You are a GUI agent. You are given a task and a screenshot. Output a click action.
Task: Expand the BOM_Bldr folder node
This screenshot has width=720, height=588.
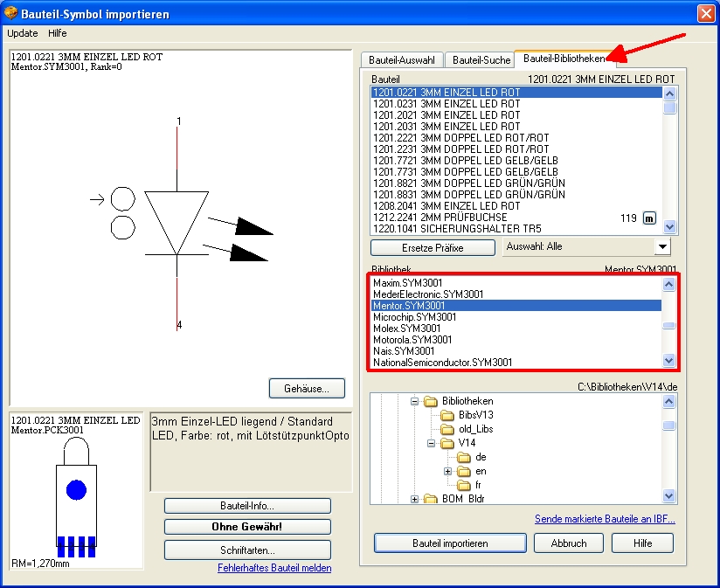click(414, 499)
